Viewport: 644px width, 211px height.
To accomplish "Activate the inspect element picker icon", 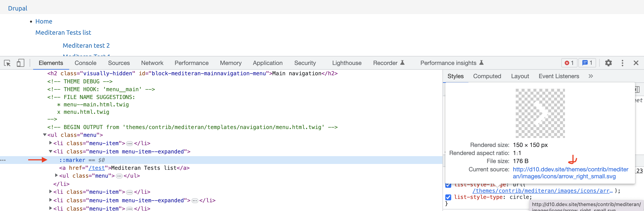I will [7, 63].
